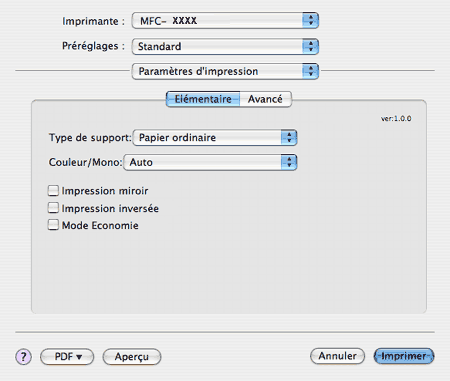Switch to the Avancé tab
This screenshot has width=450, height=381.
coord(265,99)
